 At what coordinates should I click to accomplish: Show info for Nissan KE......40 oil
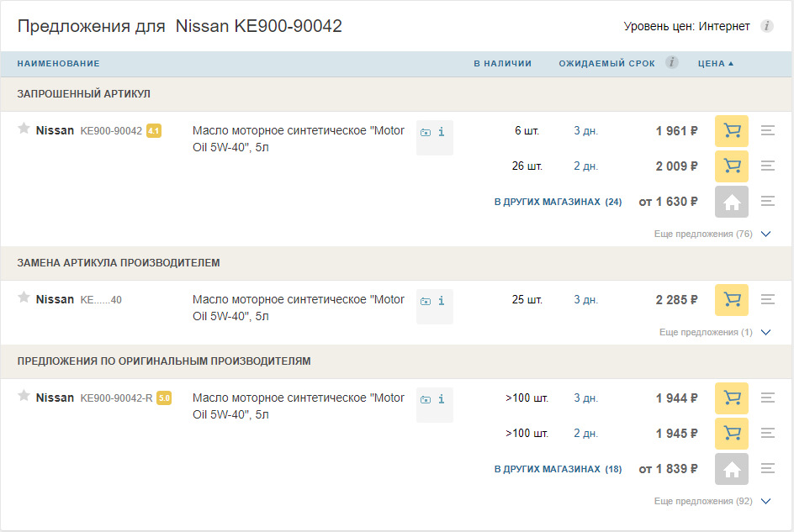click(442, 301)
